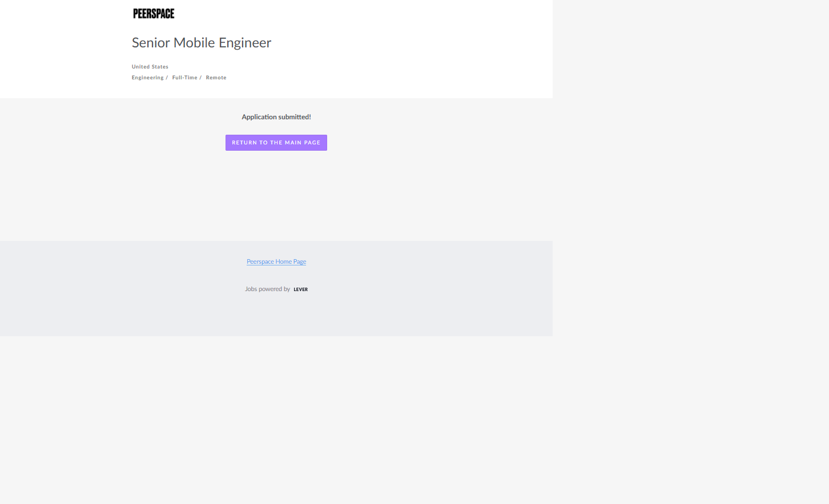
Task: Click the Jobs powered by text
Action: [267, 289]
